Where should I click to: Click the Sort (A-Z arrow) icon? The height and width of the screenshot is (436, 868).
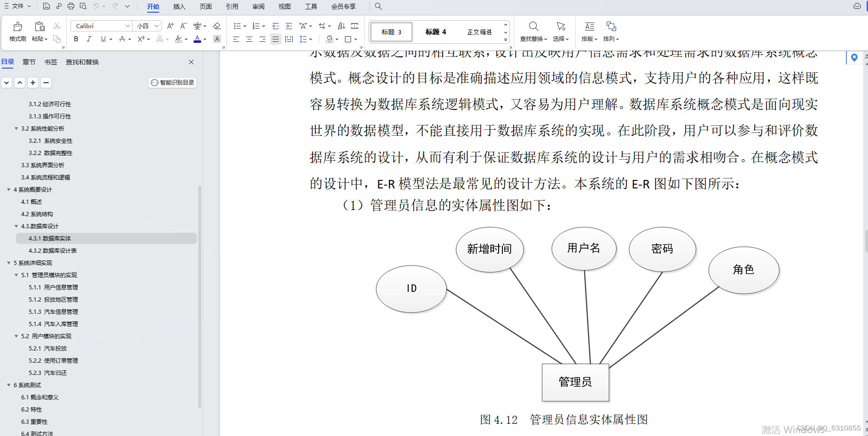pos(342,26)
